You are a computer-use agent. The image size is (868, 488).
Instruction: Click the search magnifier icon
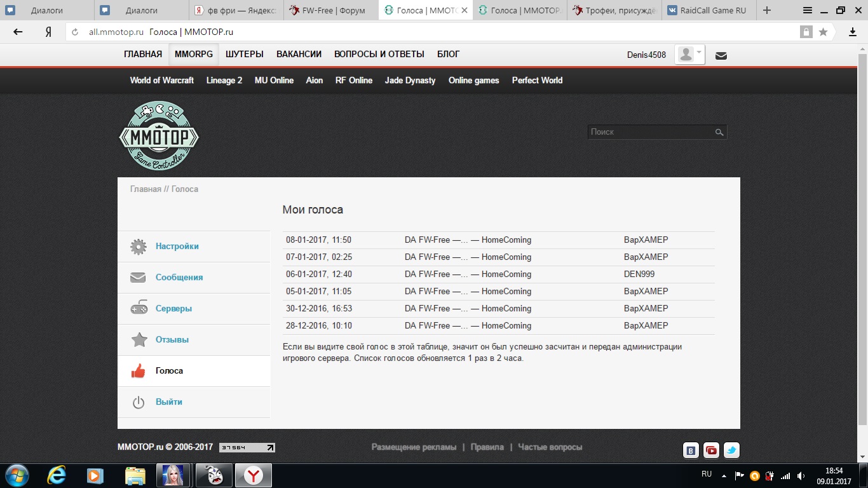click(x=719, y=132)
